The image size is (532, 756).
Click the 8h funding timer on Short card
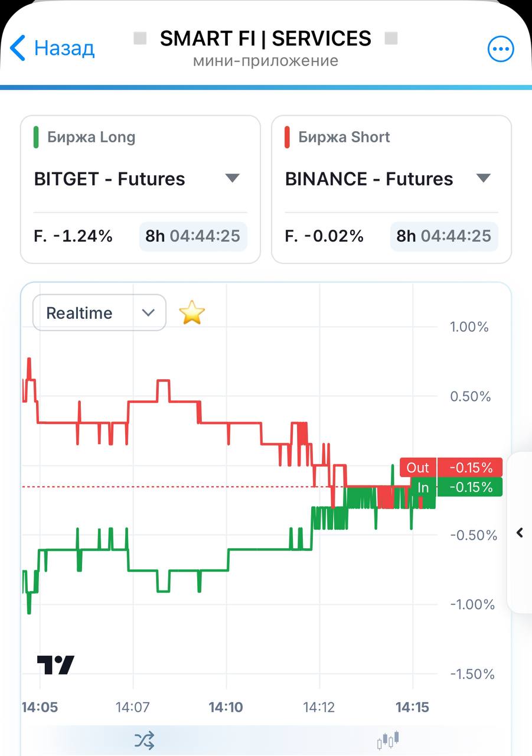click(444, 236)
